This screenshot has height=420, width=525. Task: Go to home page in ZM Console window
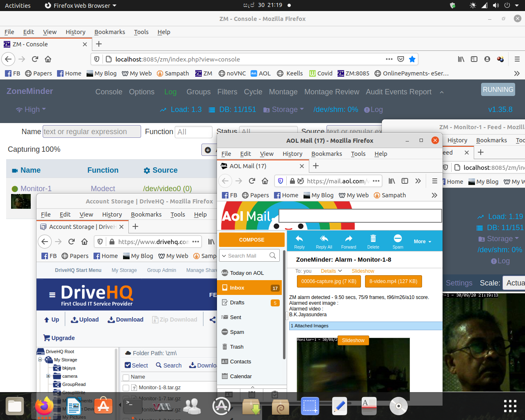point(48,59)
